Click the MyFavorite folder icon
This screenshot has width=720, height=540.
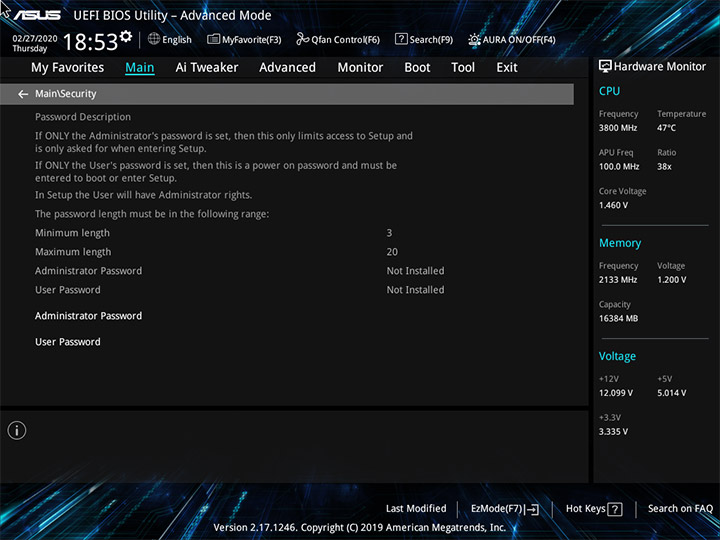click(213, 39)
